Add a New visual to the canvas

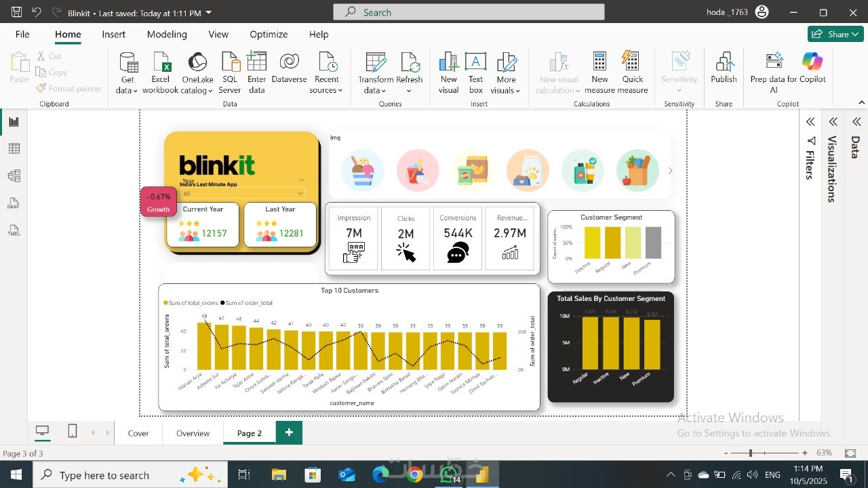pyautogui.click(x=449, y=73)
